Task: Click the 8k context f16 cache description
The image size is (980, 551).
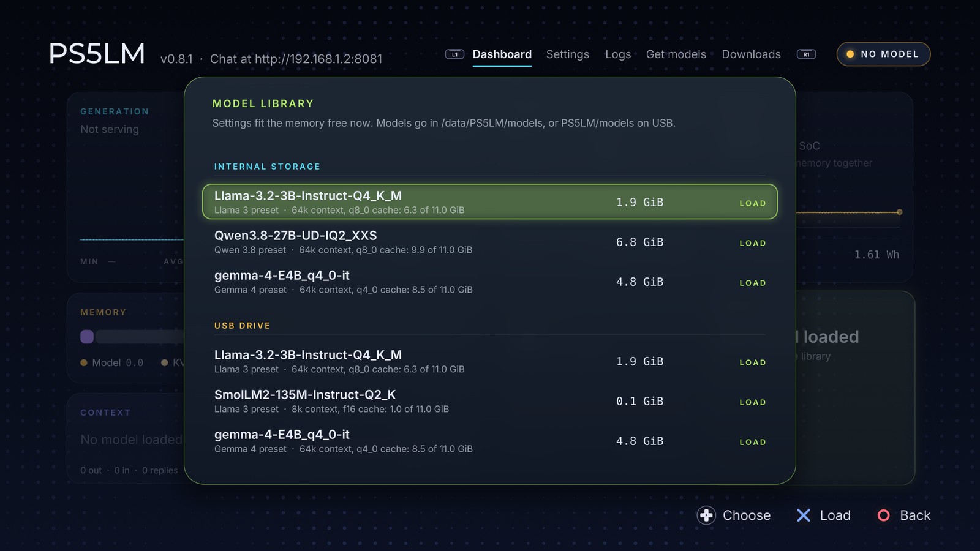Action: (x=370, y=409)
